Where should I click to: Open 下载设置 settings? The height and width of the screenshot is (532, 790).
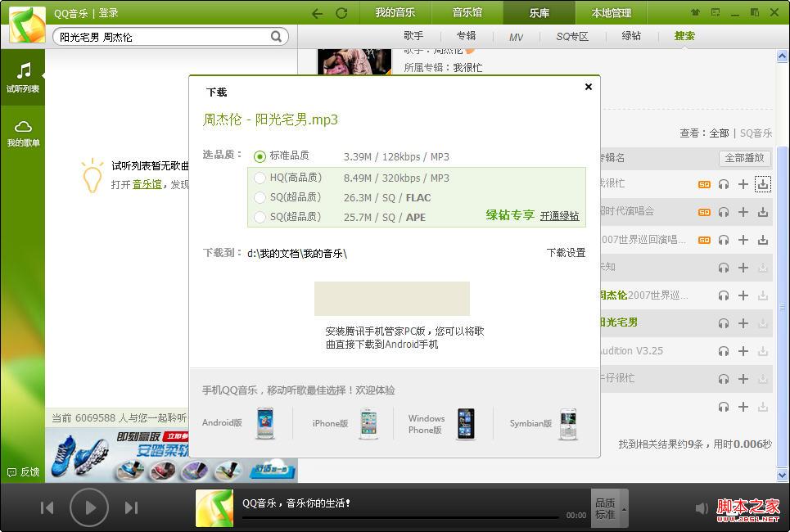(x=566, y=252)
